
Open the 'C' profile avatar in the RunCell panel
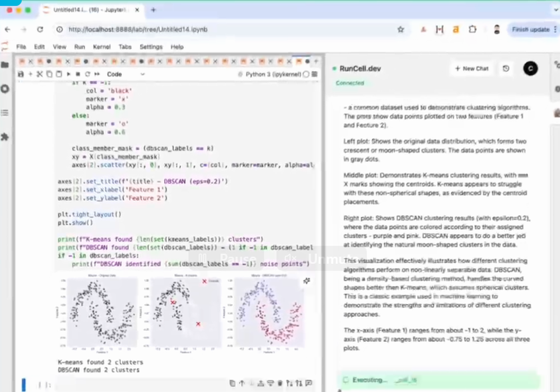pos(530,68)
